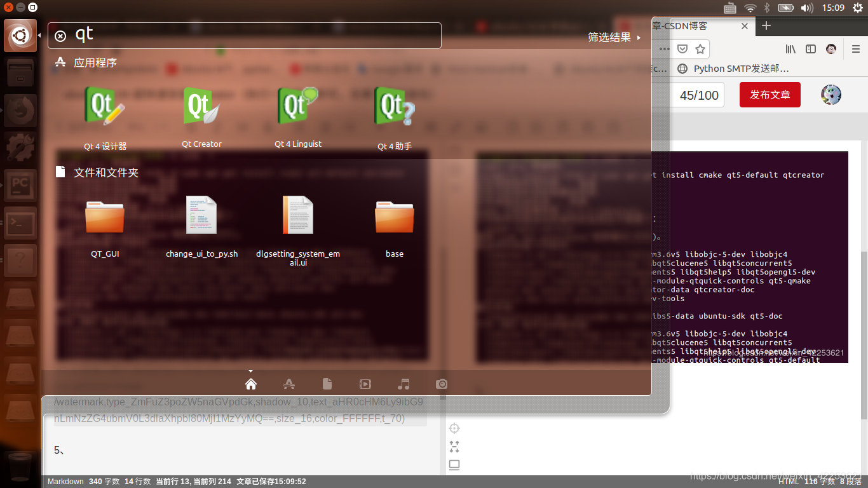
Task: Click the 15:09 clock
Action: click(x=833, y=8)
